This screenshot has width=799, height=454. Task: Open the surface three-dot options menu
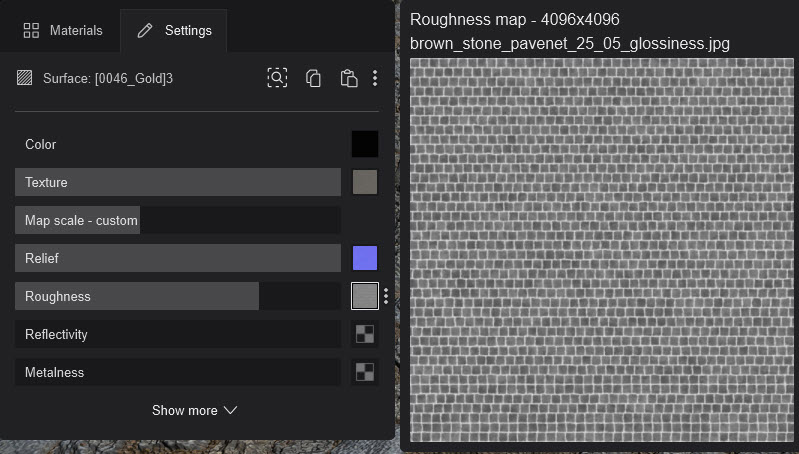[375, 78]
